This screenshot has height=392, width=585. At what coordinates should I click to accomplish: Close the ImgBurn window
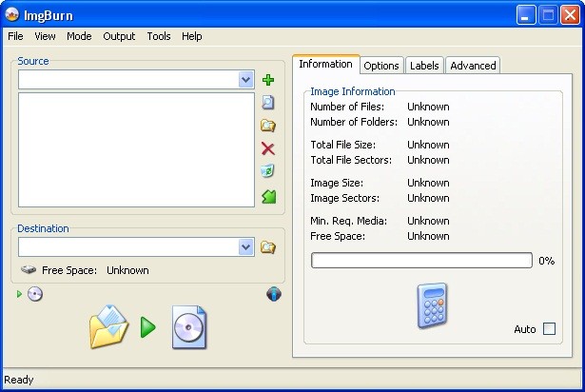tap(570, 15)
